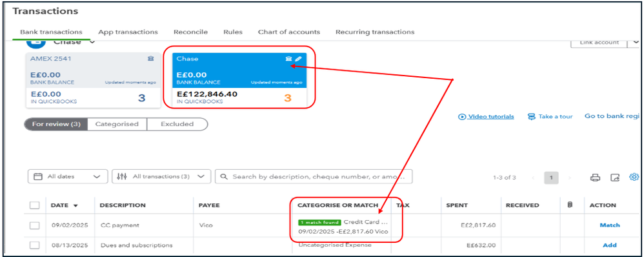This screenshot has height=257, width=644.
Task: Tick the select-all checkbox in table header
Action: (x=35, y=205)
